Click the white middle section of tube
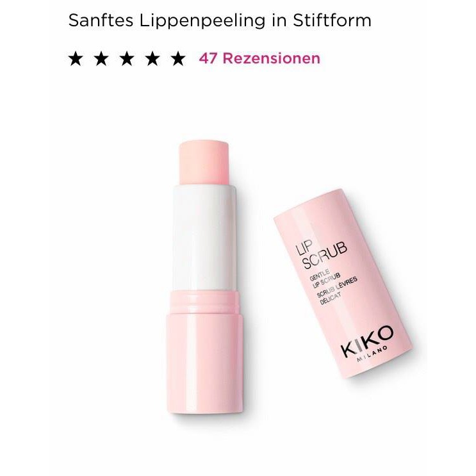The height and width of the screenshot is (476, 476). click(204, 238)
